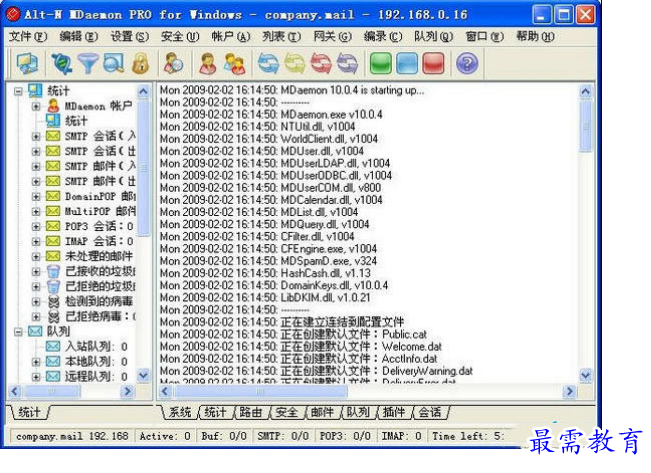Switch to the 系统 log tab
This screenshot has width=651, height=473.
[x=179, y=412]
